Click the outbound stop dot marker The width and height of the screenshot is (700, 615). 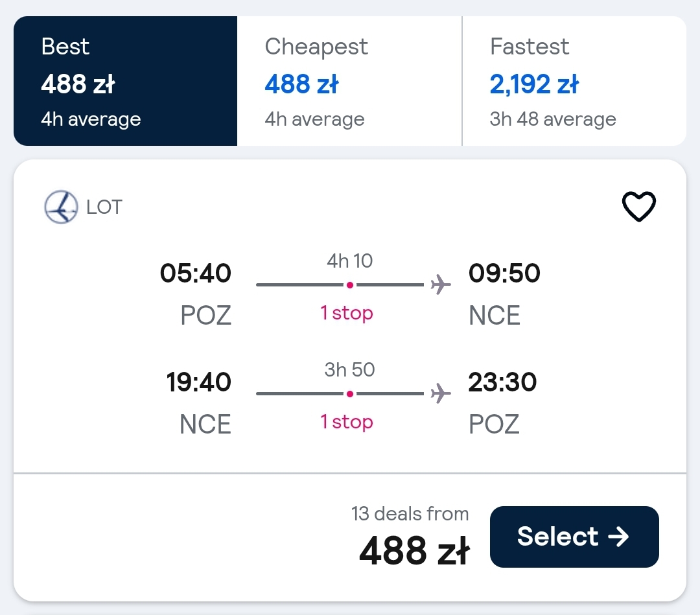coord(350,284)
